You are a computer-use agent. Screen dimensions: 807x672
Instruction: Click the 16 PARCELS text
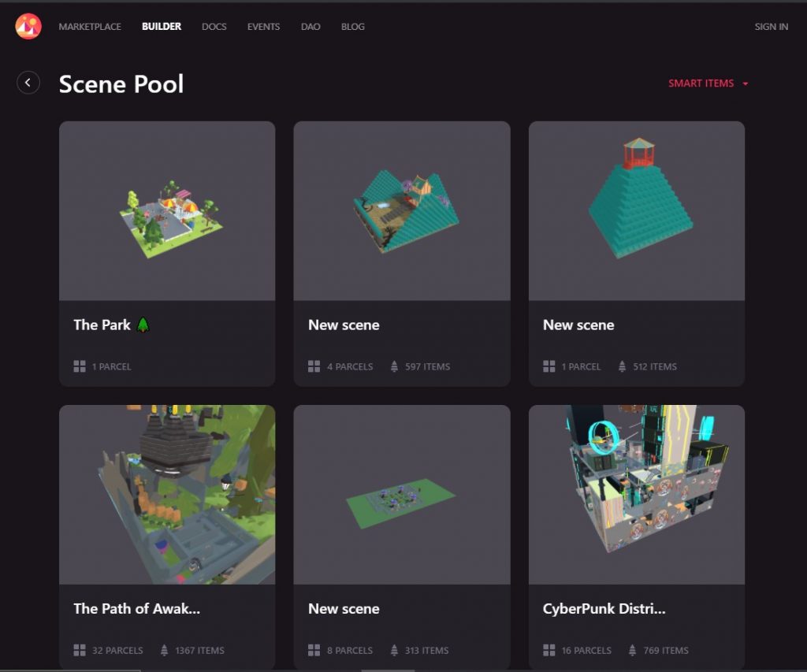pos(586,651)
